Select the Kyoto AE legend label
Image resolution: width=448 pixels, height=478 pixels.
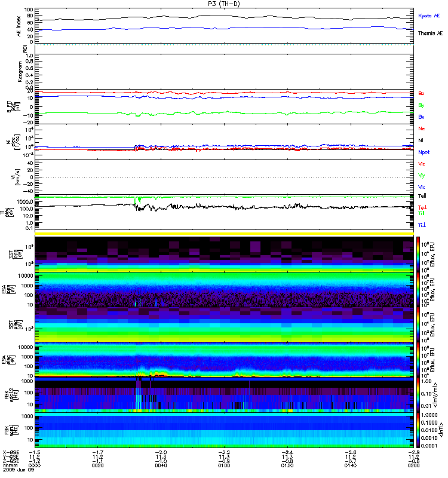coord(429,16)
